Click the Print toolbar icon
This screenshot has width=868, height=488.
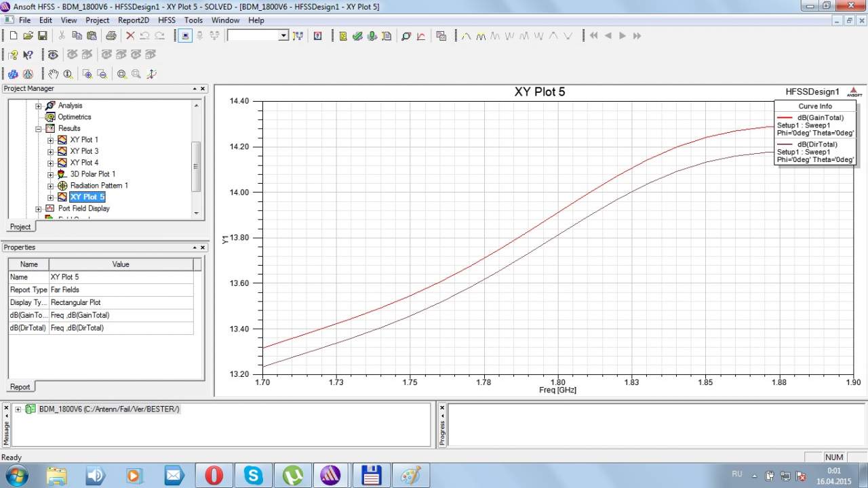(111, 36)
